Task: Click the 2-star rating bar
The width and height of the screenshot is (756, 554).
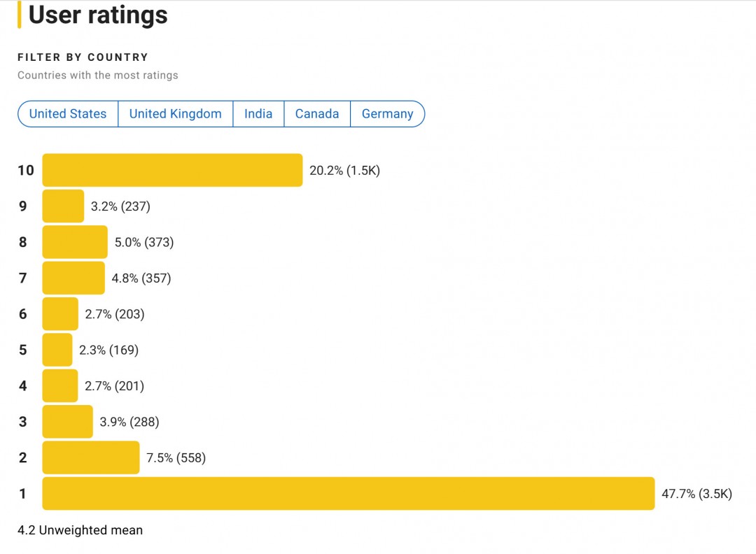Action: (x=91, y=457)
